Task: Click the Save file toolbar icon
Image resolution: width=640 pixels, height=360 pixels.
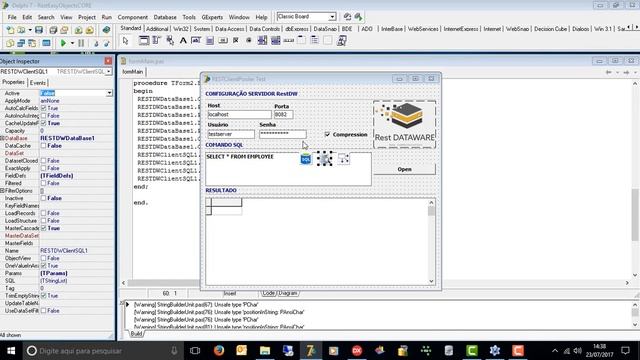Action: pos(39,30)
